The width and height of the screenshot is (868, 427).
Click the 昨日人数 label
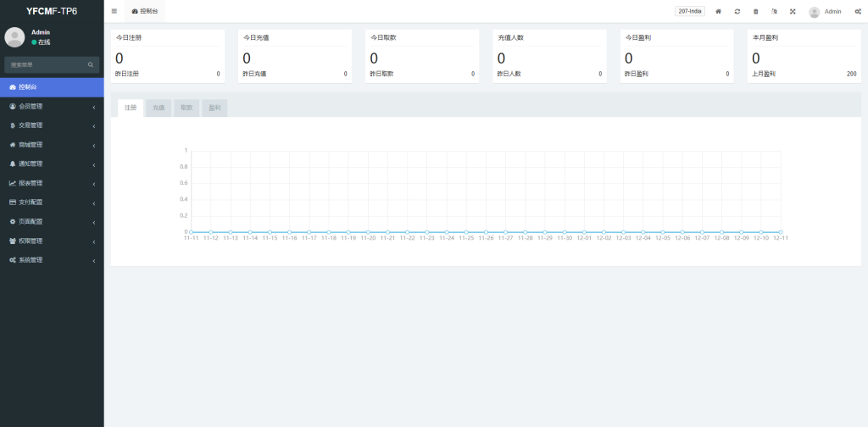509,74
